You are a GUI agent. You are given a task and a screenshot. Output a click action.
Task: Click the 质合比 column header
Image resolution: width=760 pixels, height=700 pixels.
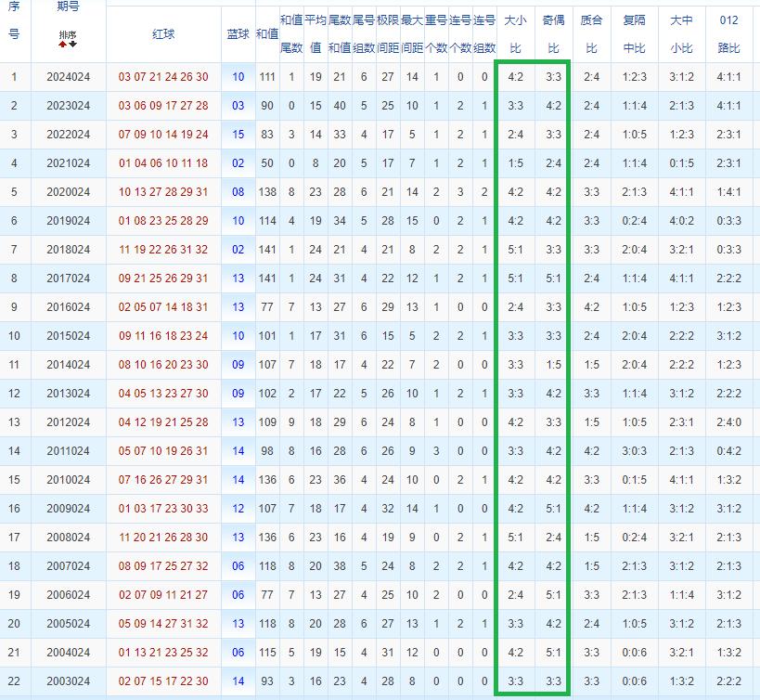click(x=591, y=33)
